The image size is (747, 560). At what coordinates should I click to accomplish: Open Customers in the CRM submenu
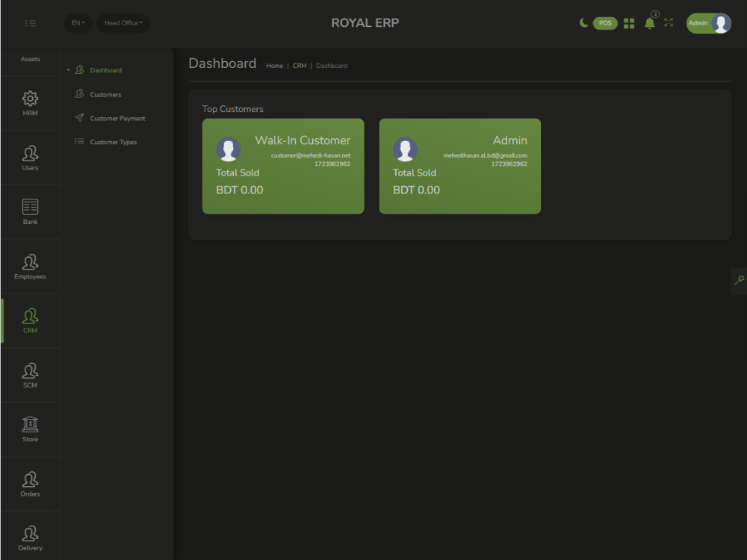(x=105, y=95)
